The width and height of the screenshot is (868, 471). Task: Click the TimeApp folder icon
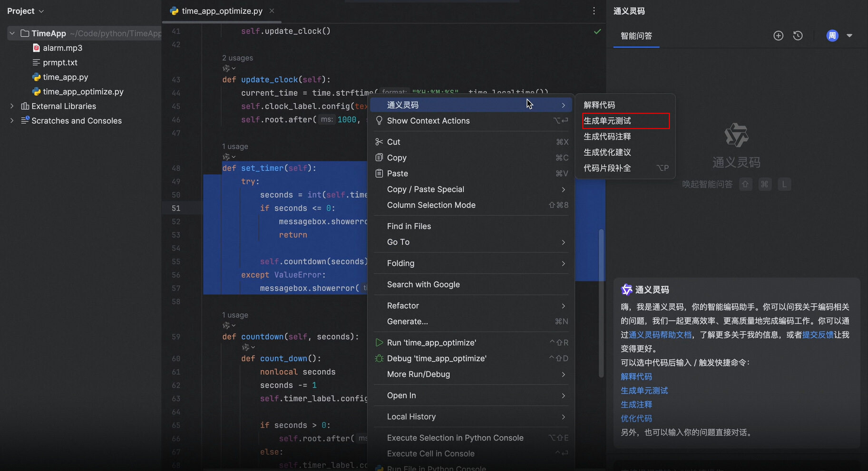25,33
